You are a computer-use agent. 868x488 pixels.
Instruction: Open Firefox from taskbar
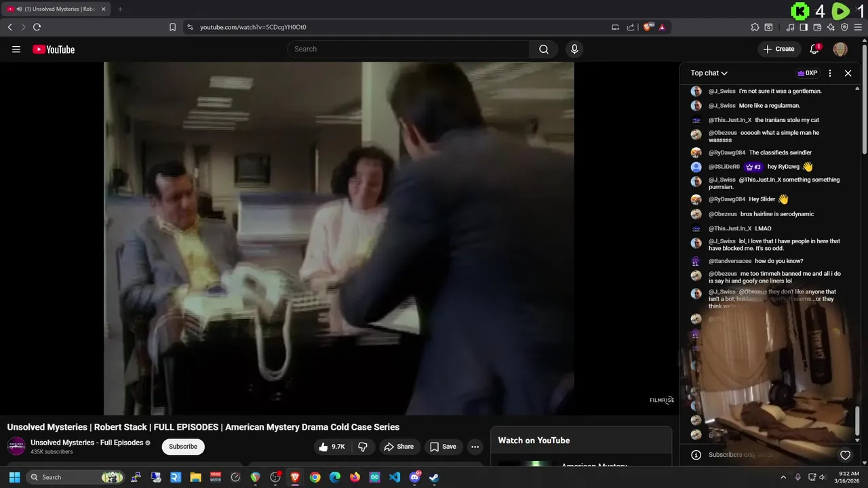pyautogui.click(x=355, y=477)
